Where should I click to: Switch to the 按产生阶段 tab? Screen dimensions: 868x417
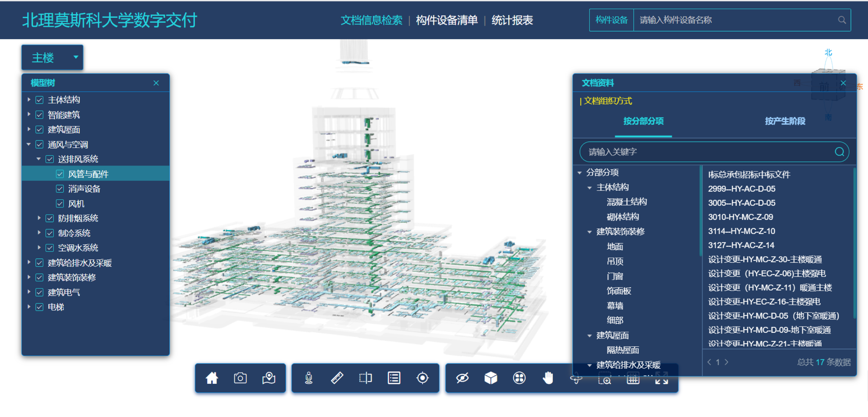point(785,121)
